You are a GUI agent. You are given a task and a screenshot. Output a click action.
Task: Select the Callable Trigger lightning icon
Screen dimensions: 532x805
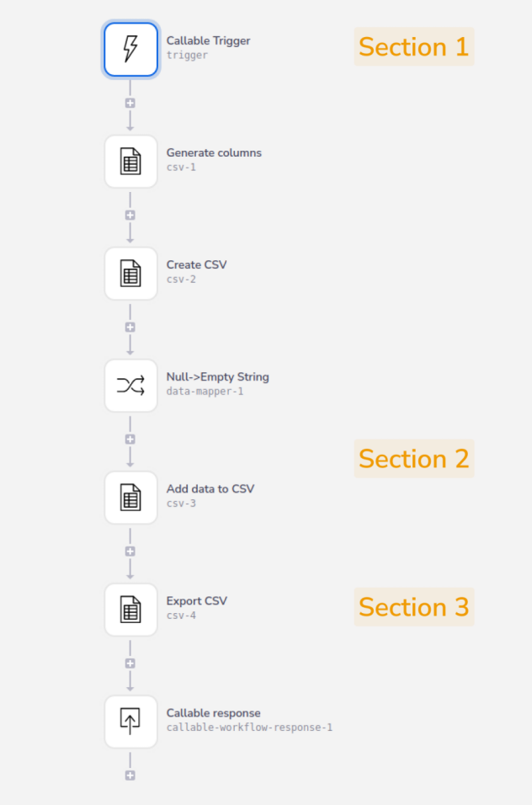pyautogui.click(x=130, y=50)
